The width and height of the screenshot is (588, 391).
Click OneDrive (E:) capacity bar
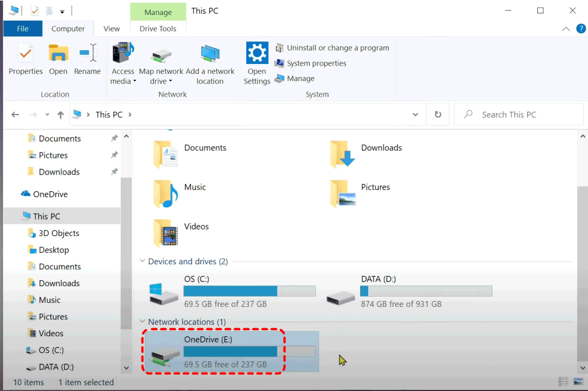click(249, 351)
